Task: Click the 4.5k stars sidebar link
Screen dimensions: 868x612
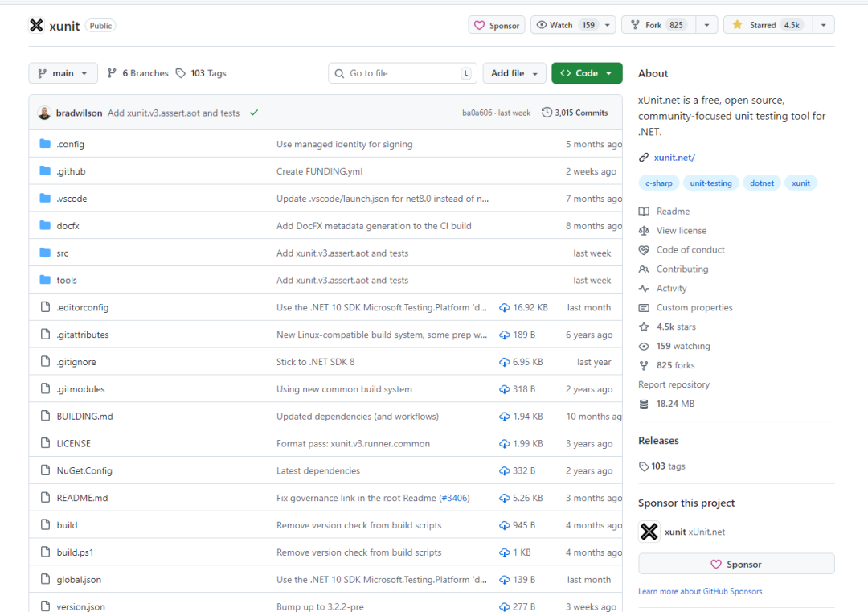Action: tap(676, 327)
